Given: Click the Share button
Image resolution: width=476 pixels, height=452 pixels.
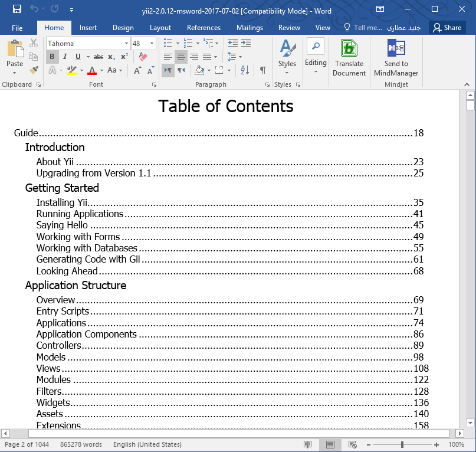Looking at the screenshot, I should point(447,28).
